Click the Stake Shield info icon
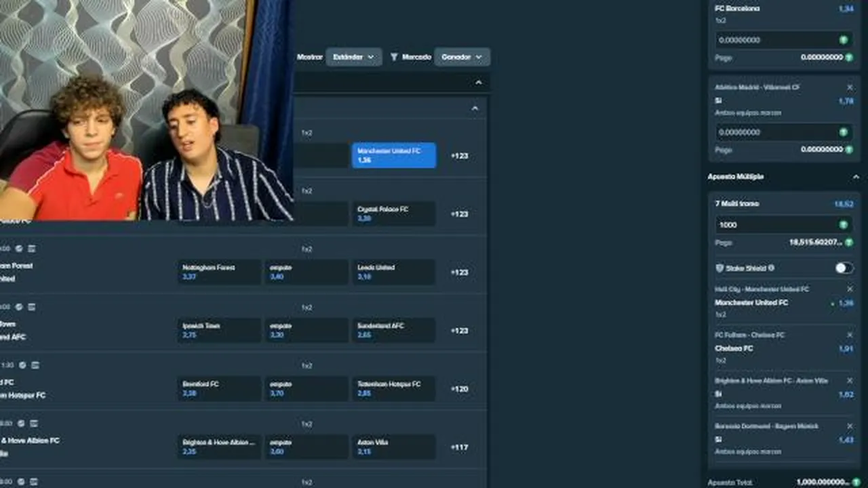This screenshot has height=488, width=868. pyautogui.click(x=772, y=268)
